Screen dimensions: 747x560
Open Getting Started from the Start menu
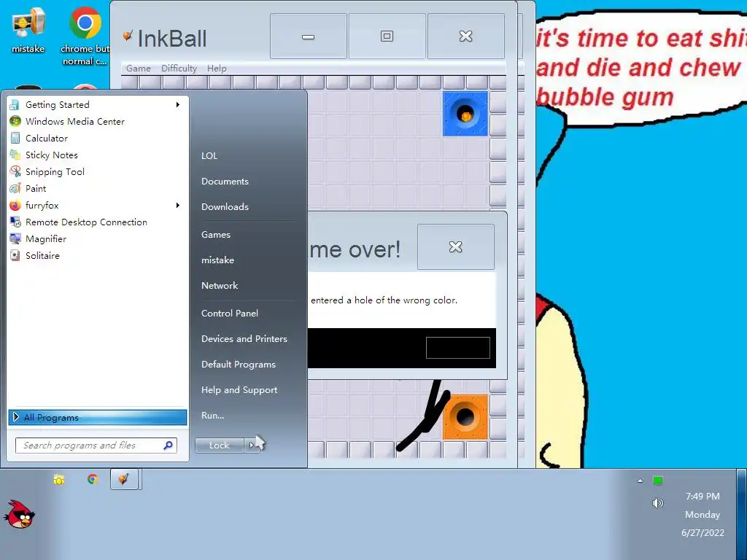(x=97, y=105)
